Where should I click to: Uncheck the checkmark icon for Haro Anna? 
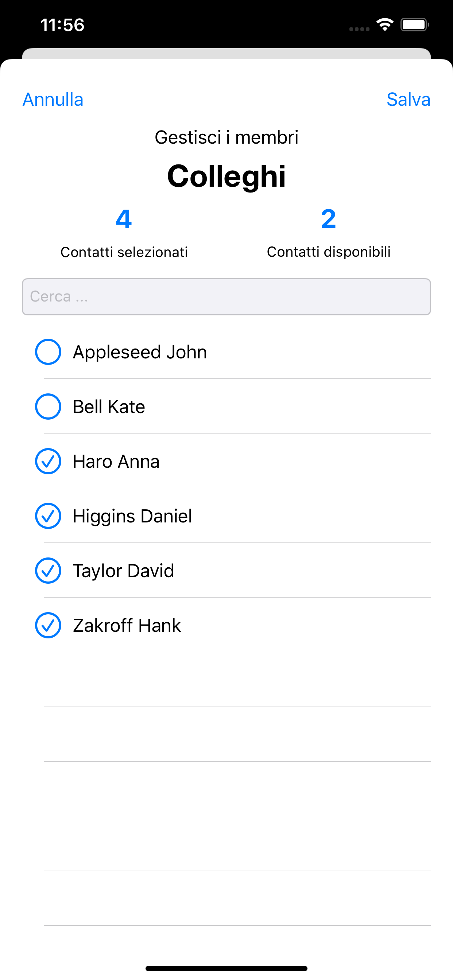click(48, 462)
